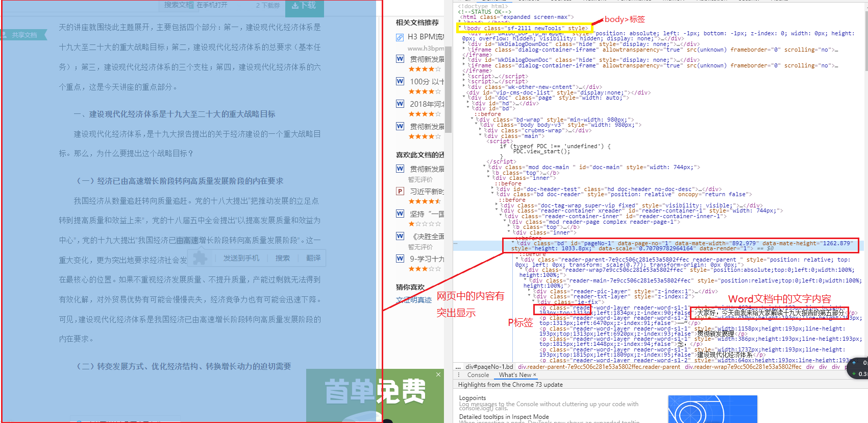Select the div id="vip-cms-doc-list" line
The width and height of the screenshot is (868, 423).
559,92
